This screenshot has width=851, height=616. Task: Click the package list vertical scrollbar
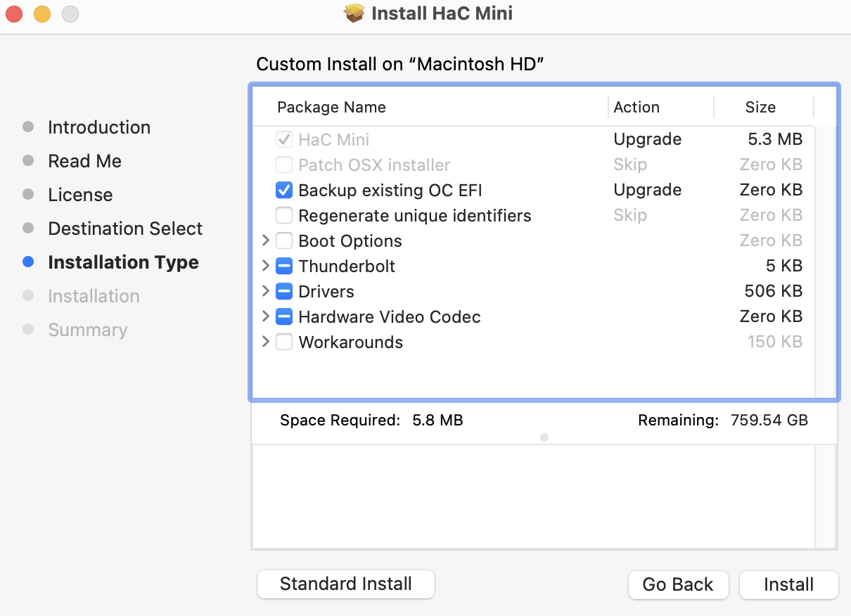pos(826,262)
